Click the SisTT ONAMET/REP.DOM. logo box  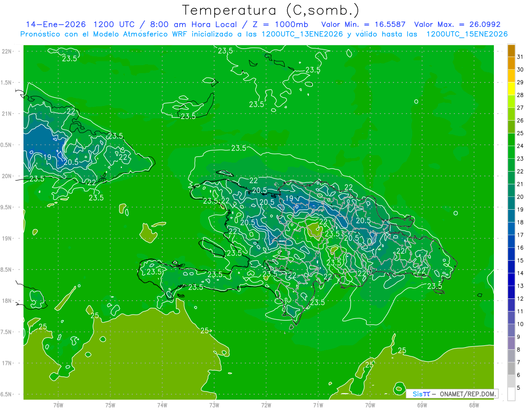452,394
